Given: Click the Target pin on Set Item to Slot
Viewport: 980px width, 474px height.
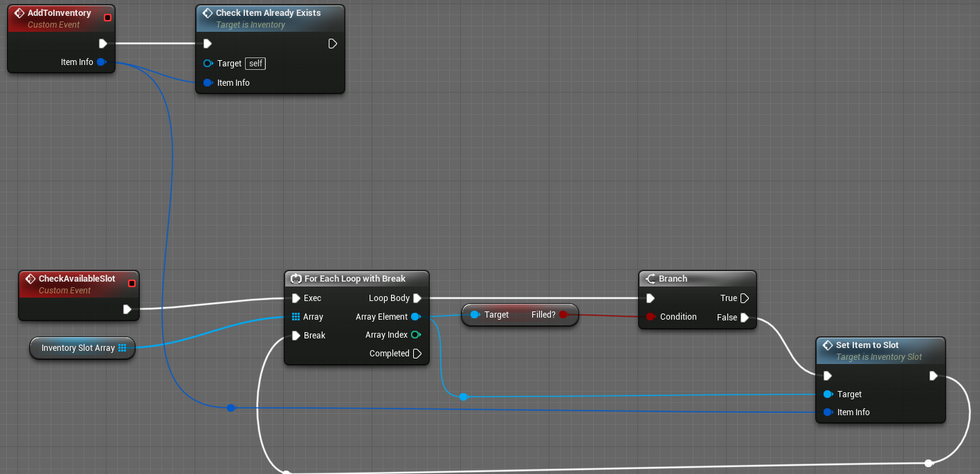Looking at the screenshot, I should click(x=828, y=394).
